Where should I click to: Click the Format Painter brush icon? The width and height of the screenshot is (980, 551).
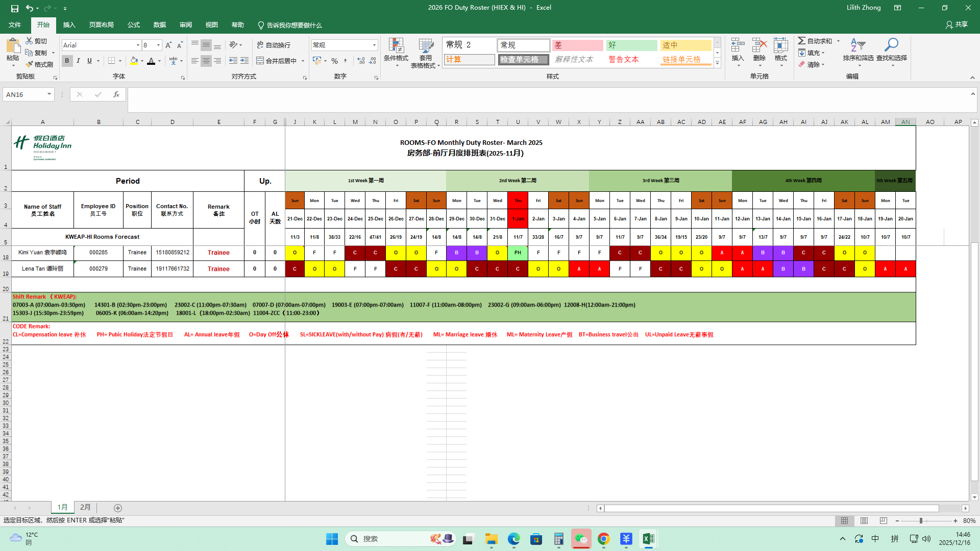pos(30,64)
